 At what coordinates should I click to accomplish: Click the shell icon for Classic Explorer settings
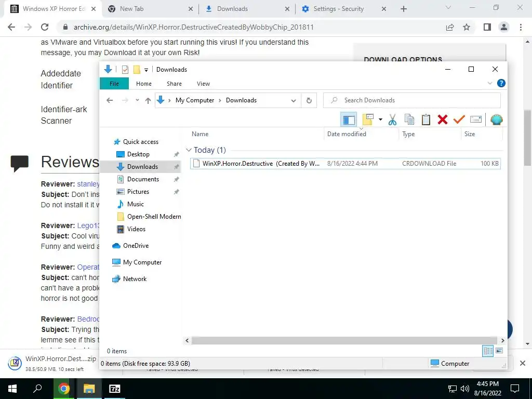[x=496, y=119]
